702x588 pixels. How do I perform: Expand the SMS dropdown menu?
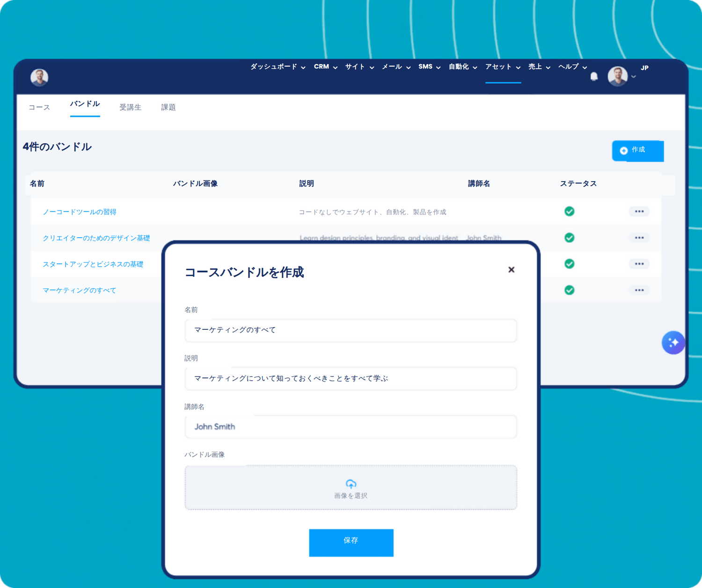430,67
